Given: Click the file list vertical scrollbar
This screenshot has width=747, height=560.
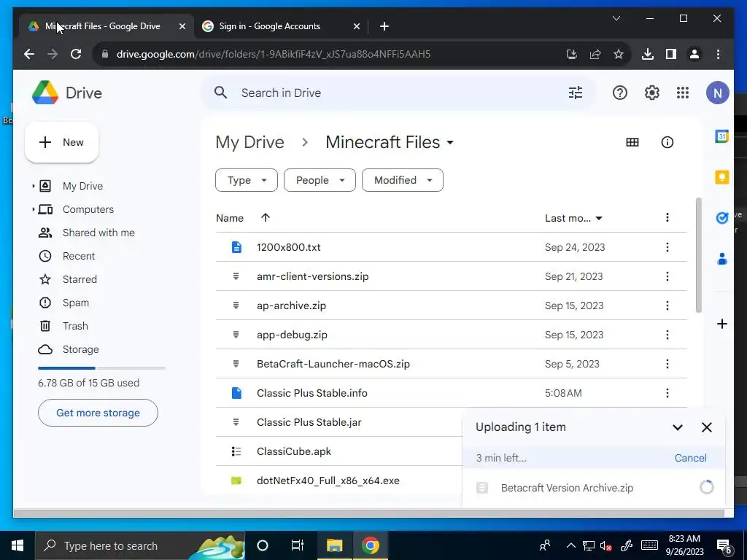Looking at the screenshot, I should pyautogui.click(x=699, y=254).
